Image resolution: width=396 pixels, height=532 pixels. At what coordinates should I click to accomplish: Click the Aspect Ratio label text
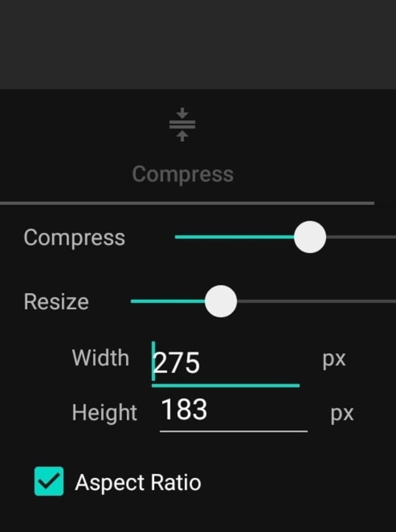138,483
